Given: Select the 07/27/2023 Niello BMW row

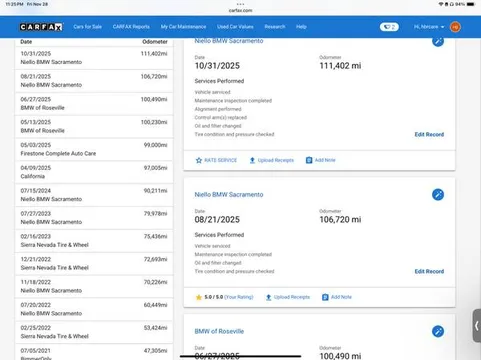Looking at the screenshot, I should (x=94, y=218).
